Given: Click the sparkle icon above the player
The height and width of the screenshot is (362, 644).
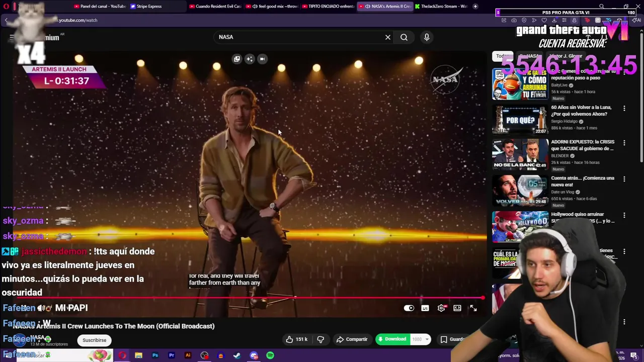Looking at the screenshot, I should [250, 59].
